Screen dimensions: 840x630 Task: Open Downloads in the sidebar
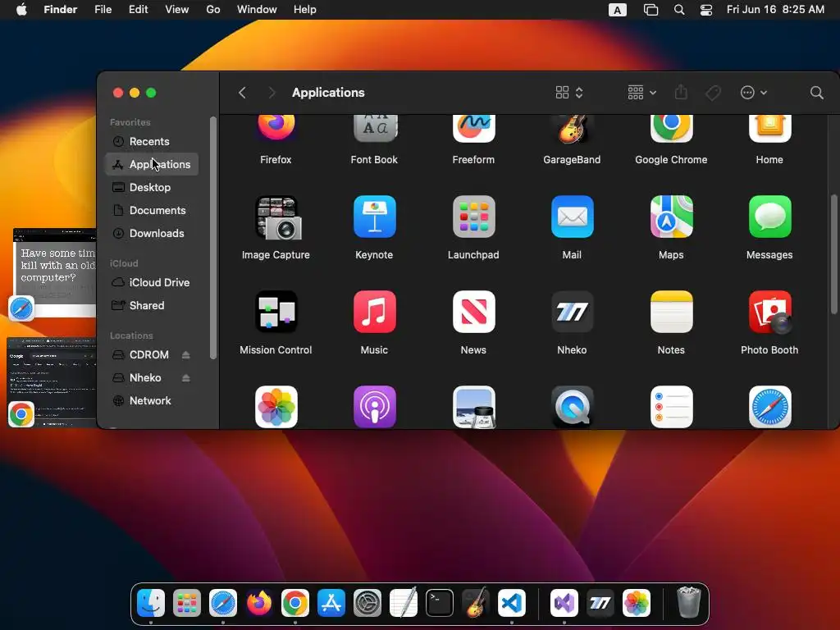click(152, 234)
